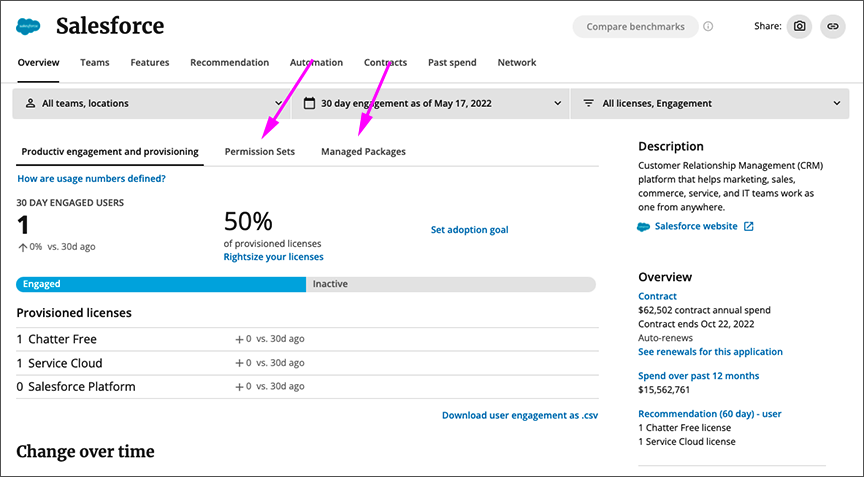Screen dimensions: 864x477
Task: Open the Contract link in Overview
Action: 657,296
